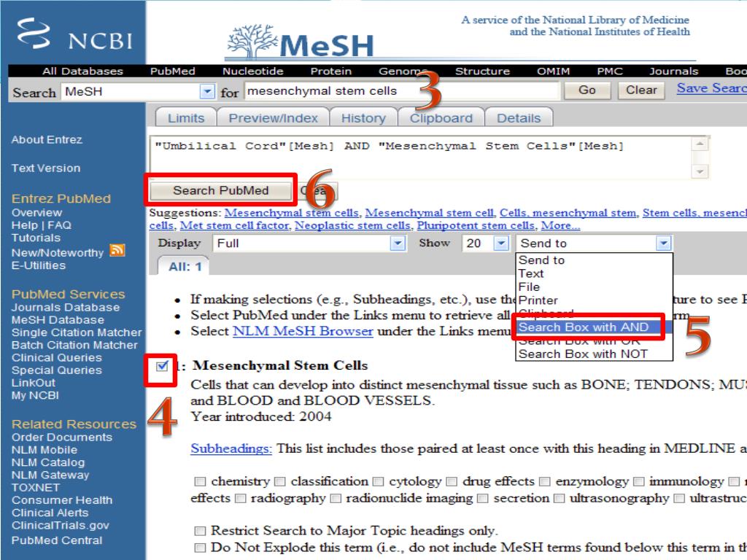
Task: Click the query box scroll down arrow
Action: (700, 171)
